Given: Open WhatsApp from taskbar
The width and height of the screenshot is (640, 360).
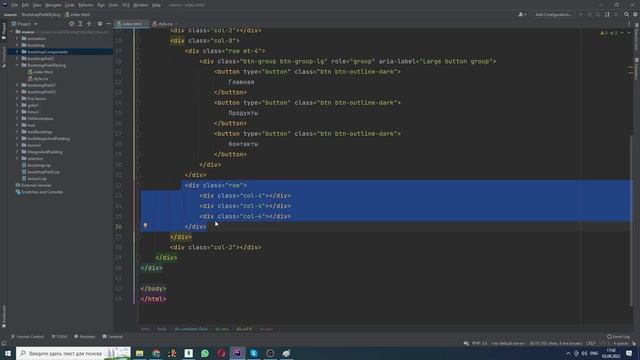Looking at the screenshot, I should click(x=205, y=353).
